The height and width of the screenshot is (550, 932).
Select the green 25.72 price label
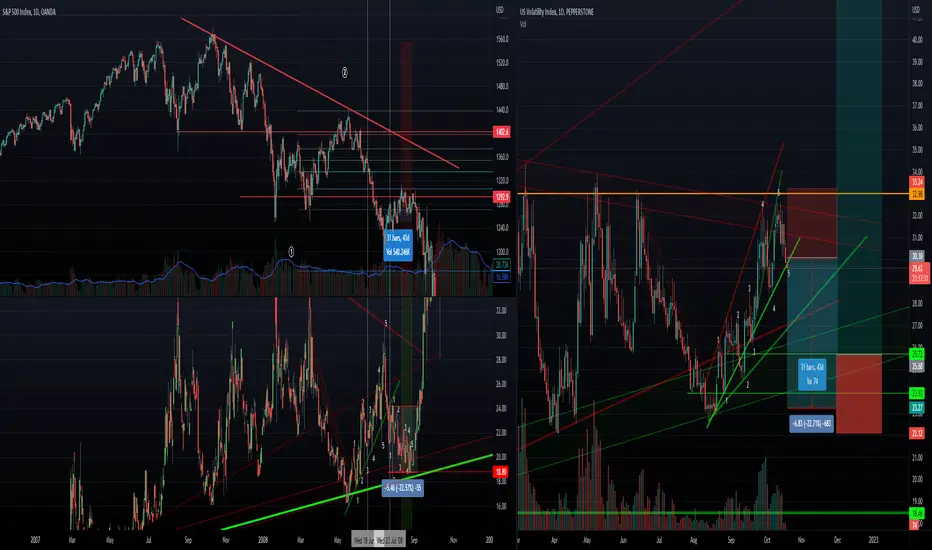coord(917,354)
